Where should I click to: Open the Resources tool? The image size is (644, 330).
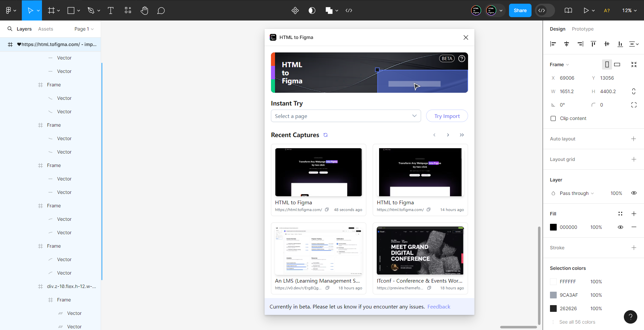tap(128, 10)
